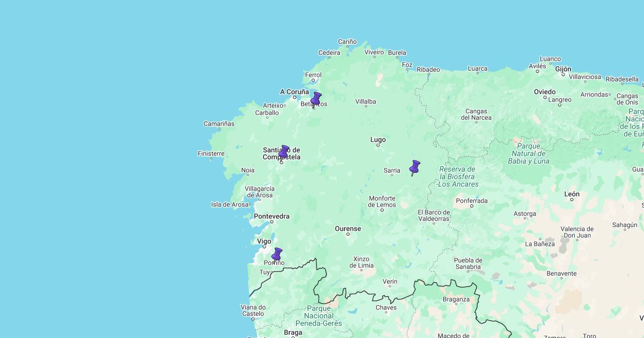Select the Ourense city marker dot

click(x=348, y=234)
